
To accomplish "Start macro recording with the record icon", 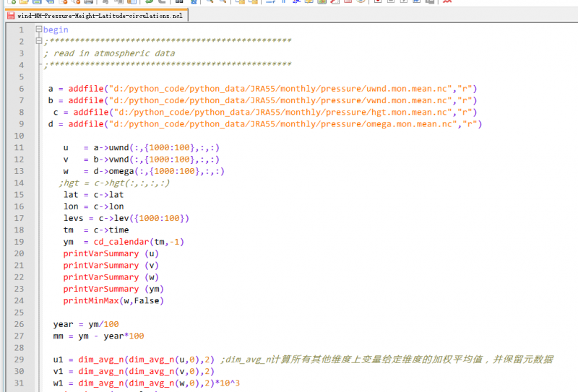I will pyautogui.click(x=377, y=1).
